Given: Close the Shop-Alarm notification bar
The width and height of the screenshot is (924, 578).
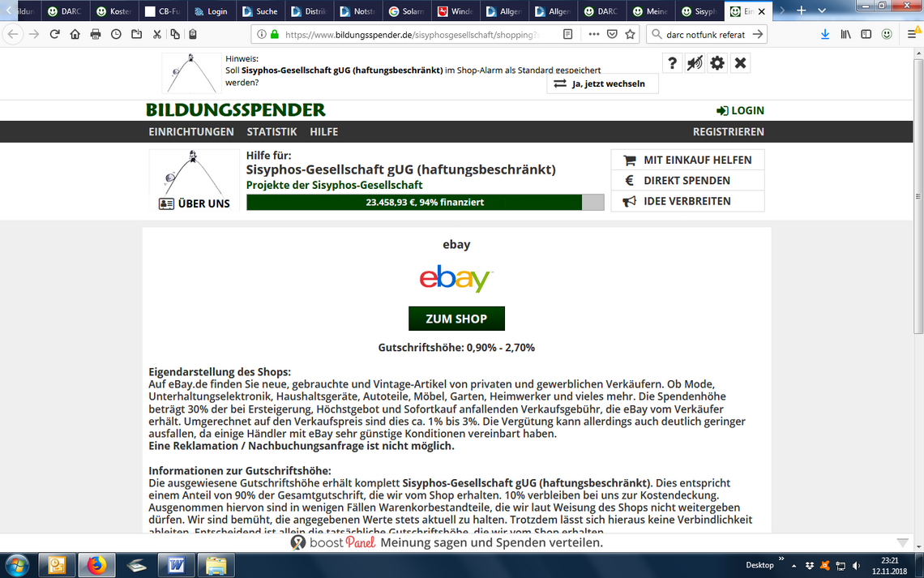Looking at the screenshot, I should tap(740, 63).
